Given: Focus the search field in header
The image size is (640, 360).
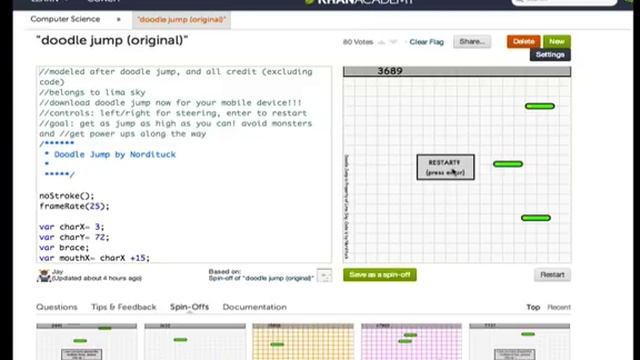Looking at the screenshot, I should coord(564,2).
